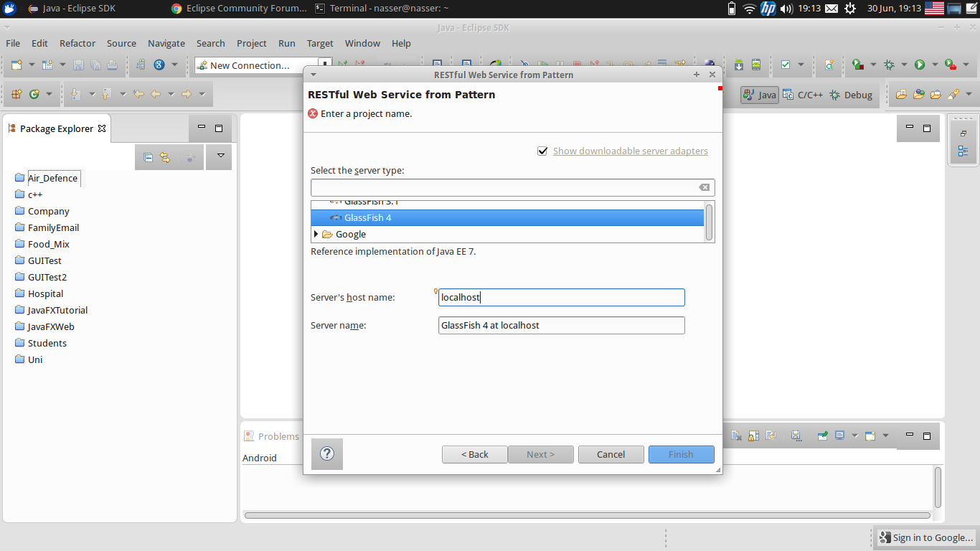Click the Back navigation arrow in Eclipse toolbar
Viewport: 980px width, 551px height.
pyautogui.click(x=155, y=94)
